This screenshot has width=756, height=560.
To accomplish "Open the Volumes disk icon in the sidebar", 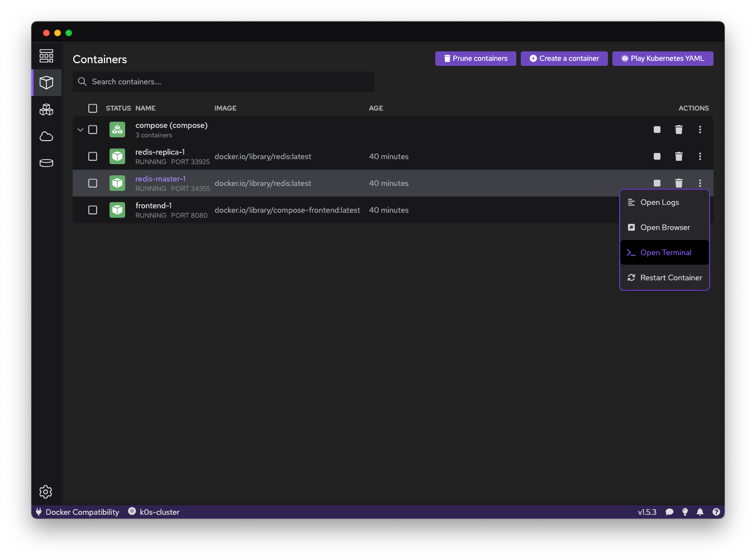I will (46, 163).
